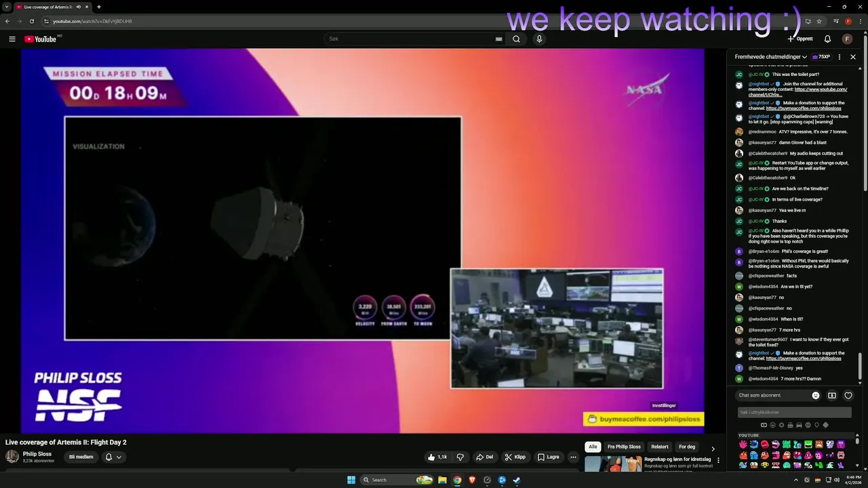868x488 pixels.
Task: Open a new browser tab
Action: click(98, 7)
